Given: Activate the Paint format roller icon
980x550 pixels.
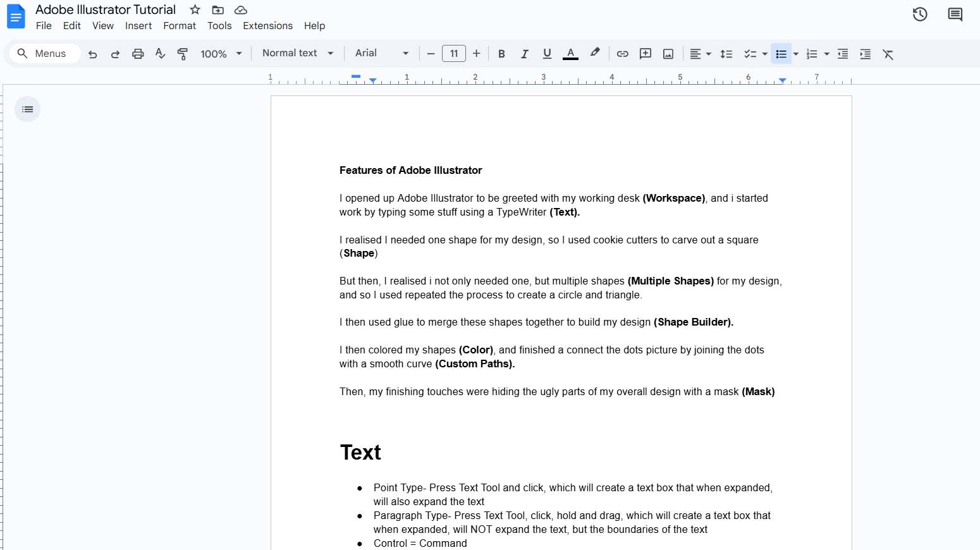Looking at the screenshot, I should [183, 54].
